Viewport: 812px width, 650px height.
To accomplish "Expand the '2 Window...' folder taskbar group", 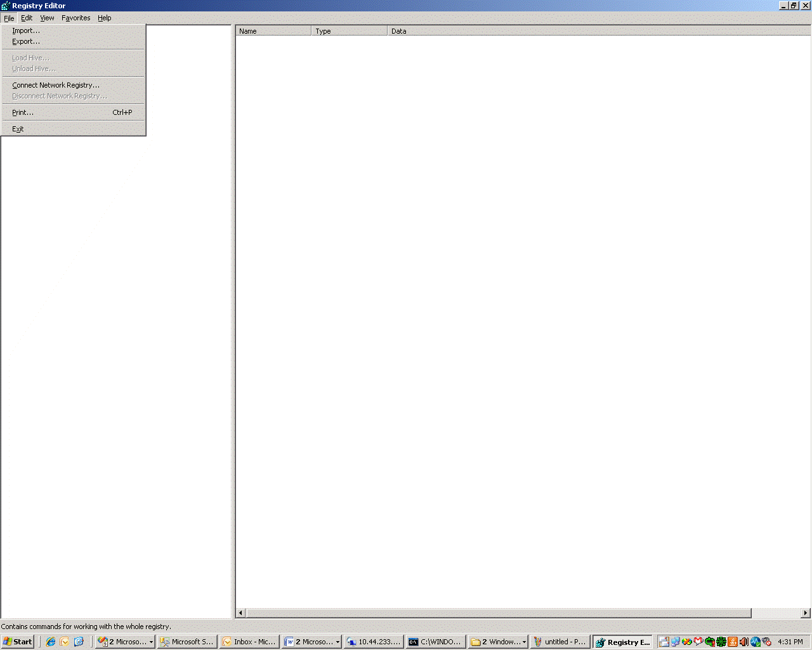I will [x=498, y=642].
